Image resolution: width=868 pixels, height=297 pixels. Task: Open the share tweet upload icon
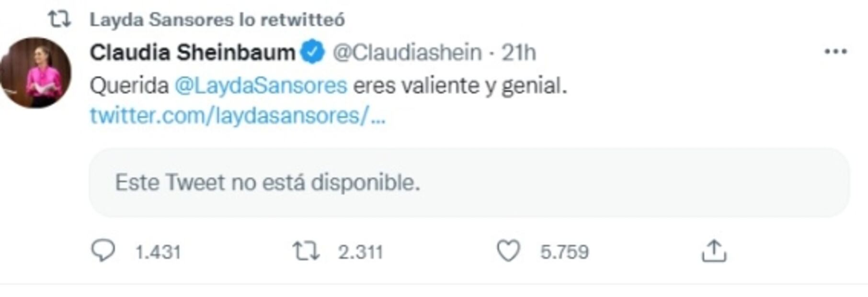coord(714,251)
